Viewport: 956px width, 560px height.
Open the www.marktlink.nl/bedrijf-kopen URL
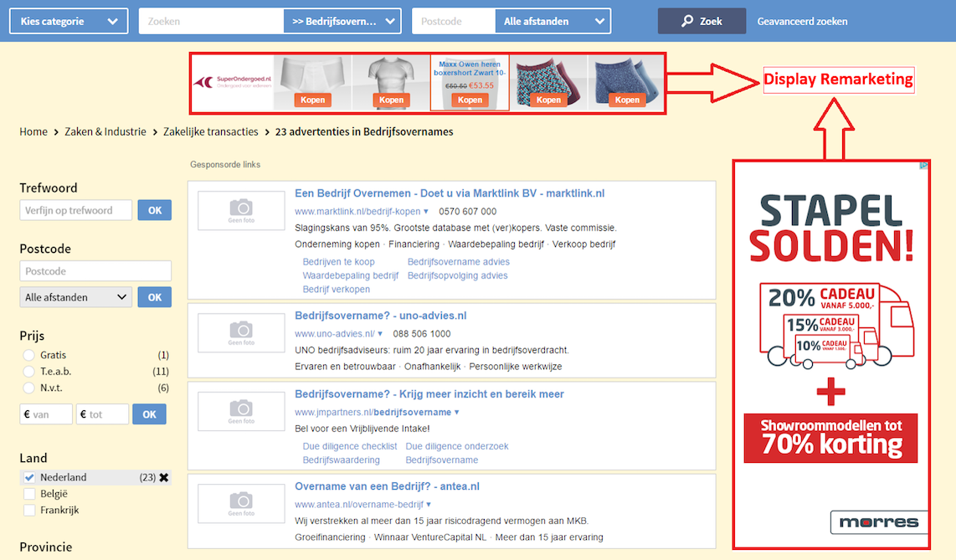click(x=358, y=212)
